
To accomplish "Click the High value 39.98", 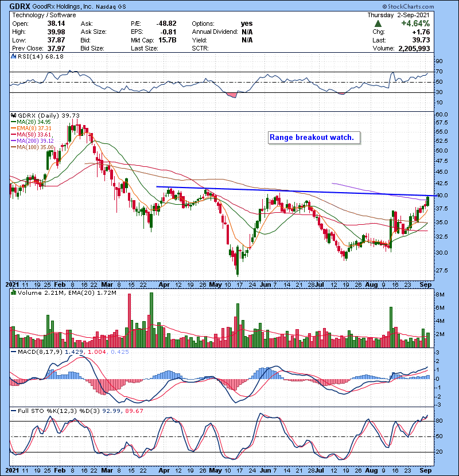I will click(56, 32).
